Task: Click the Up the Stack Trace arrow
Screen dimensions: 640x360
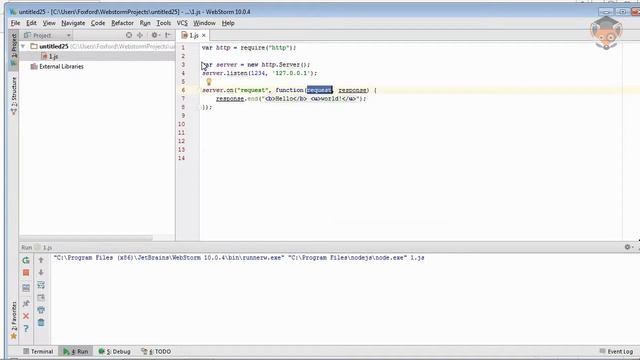Action: pyautogui.click(x=41, y=260)
